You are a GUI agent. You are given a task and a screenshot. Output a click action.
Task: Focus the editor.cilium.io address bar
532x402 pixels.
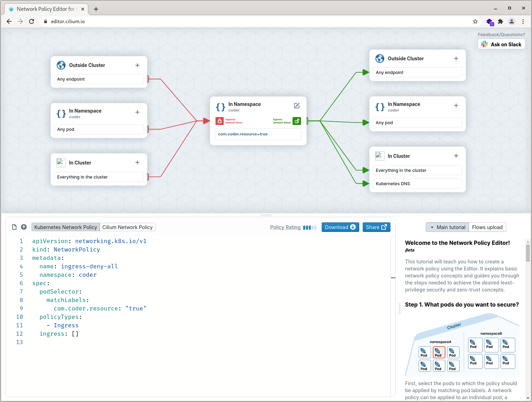pyautogui.click(x=259, y=21)
